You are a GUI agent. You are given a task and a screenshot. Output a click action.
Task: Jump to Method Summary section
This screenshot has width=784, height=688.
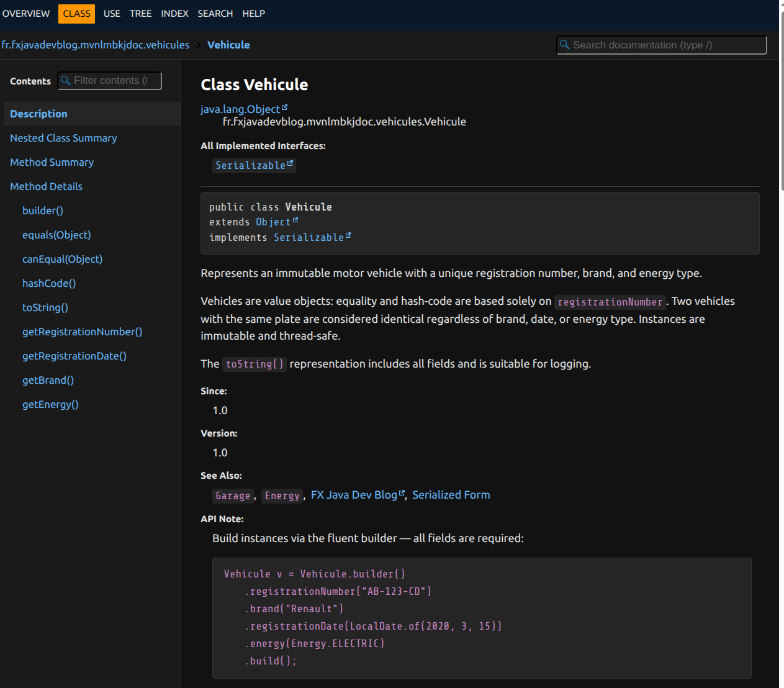click(x=52, y=162)
